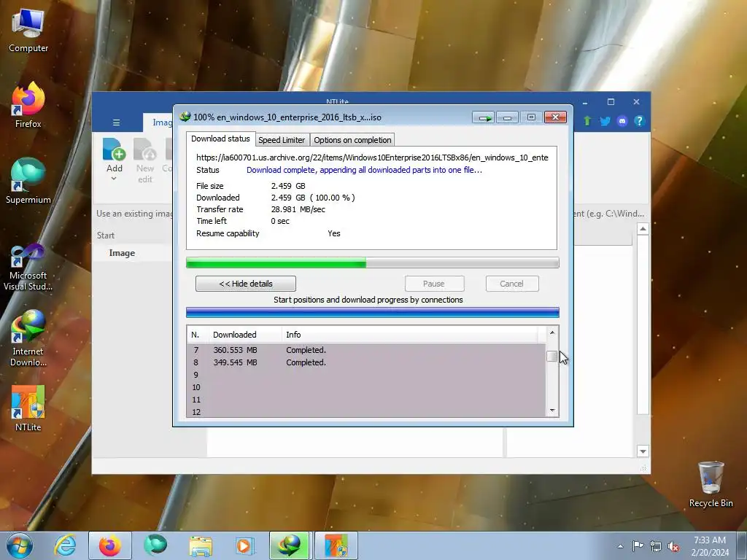Select connection row 12

tap(366, 412)
